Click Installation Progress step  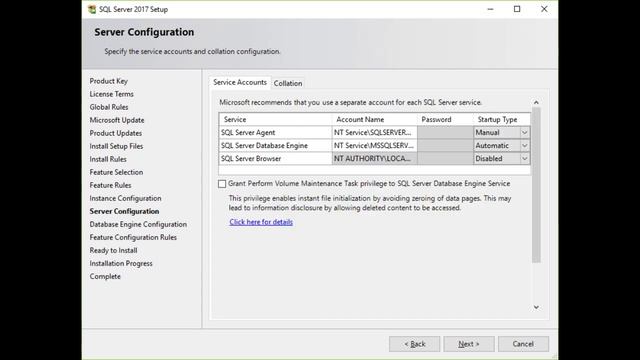pos(121,264)
